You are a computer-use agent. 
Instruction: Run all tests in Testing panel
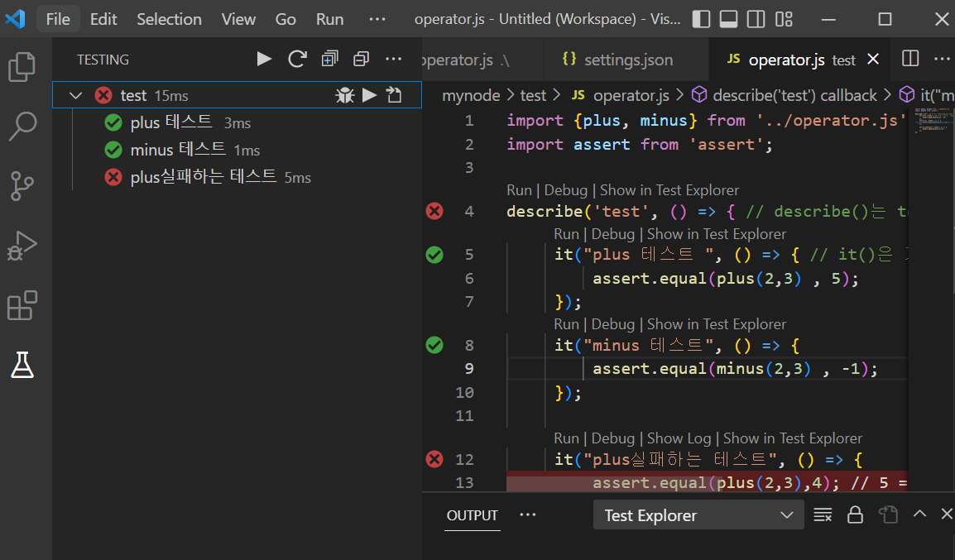pos(264,59)
